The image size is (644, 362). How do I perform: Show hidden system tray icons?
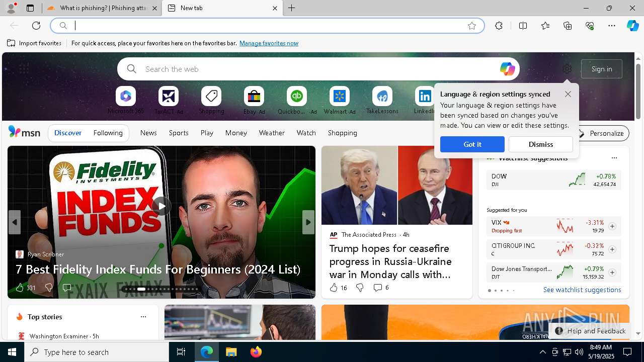pos(542,352)
